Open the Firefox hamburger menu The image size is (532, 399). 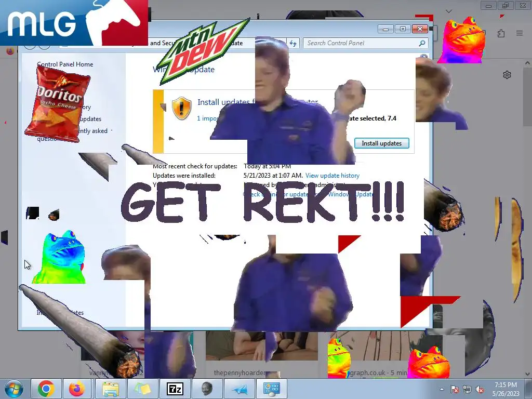(x=520, y=33)
